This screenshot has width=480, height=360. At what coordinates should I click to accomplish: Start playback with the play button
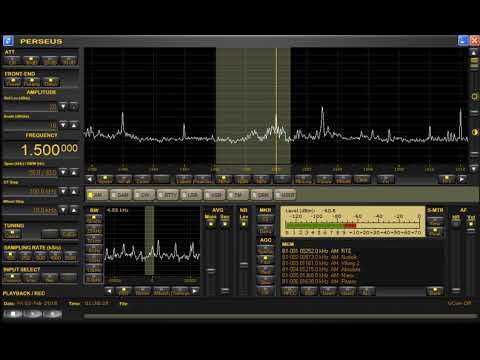(33, 314)
